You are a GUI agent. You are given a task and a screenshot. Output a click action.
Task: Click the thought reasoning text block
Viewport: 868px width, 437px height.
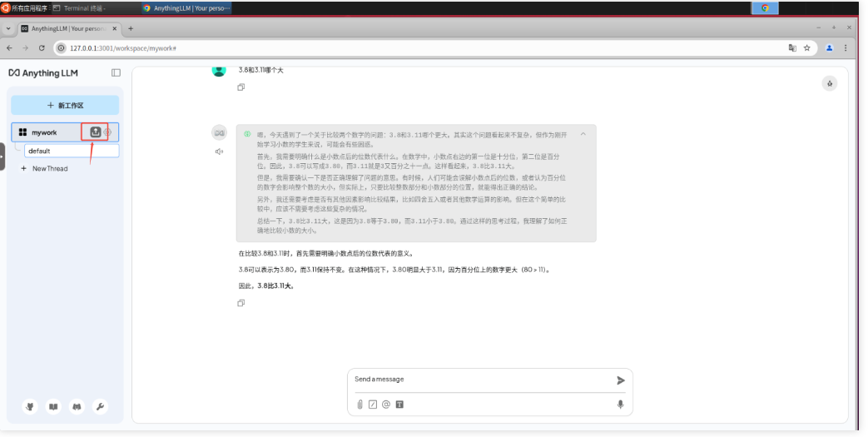416,183
